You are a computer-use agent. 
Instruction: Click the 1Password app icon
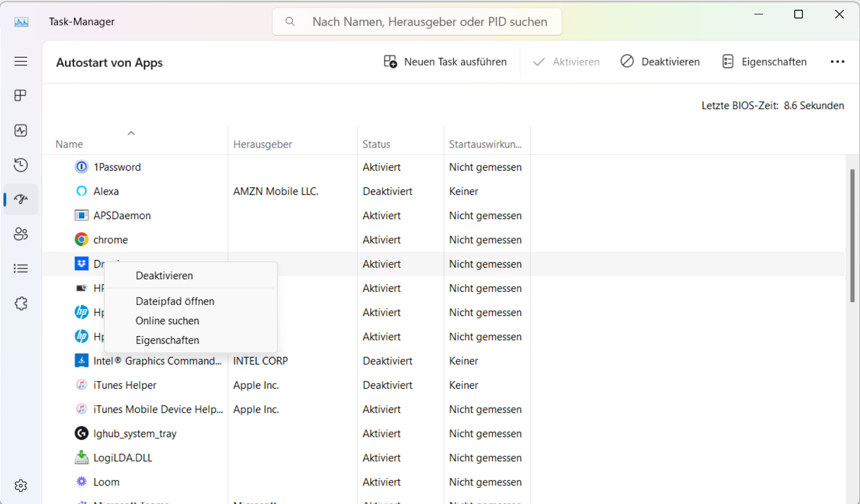click(82, 167)
